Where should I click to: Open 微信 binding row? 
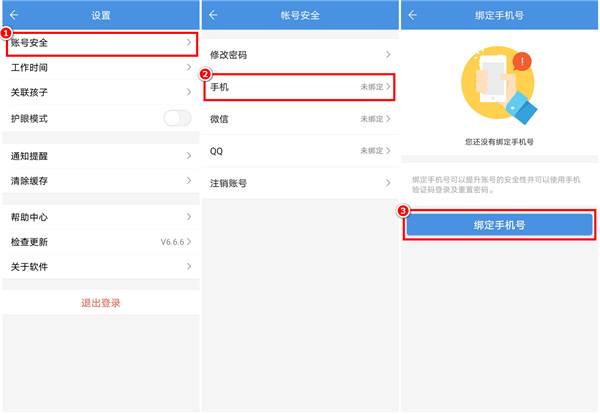299,119
